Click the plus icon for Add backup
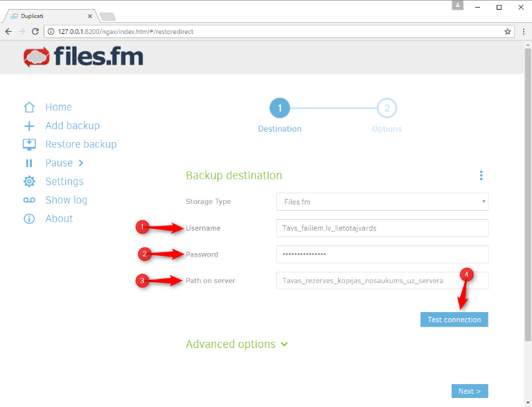Viewport: 532px width, 407px height. point(29,126)
